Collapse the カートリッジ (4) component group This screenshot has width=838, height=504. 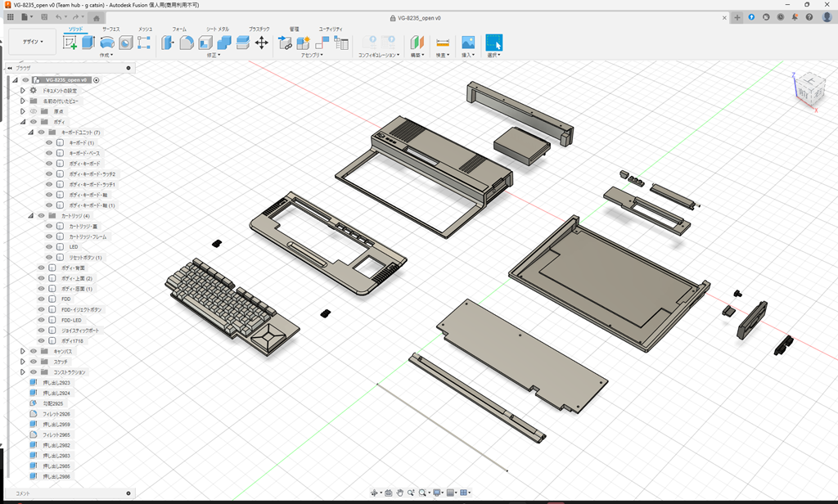point(30,215)
